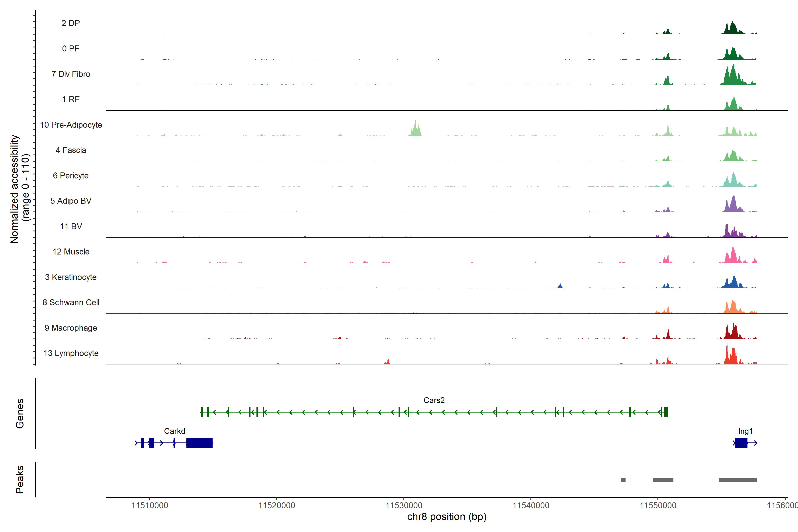
Task: Click the 11530000 axis tick label
Action: (404, 505)
